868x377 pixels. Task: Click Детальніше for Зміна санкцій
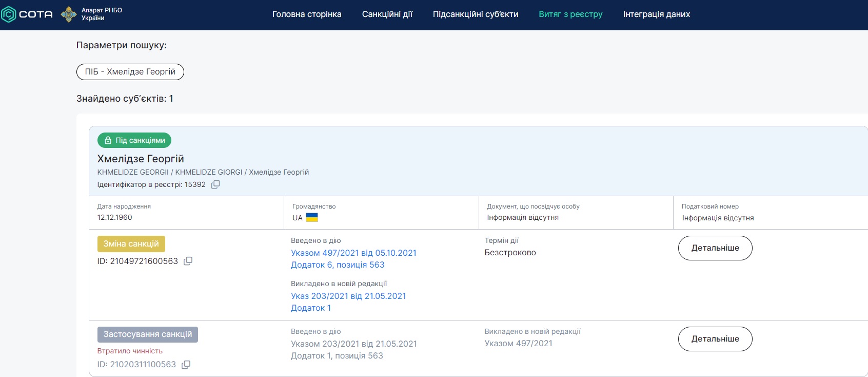click(715, 248)
